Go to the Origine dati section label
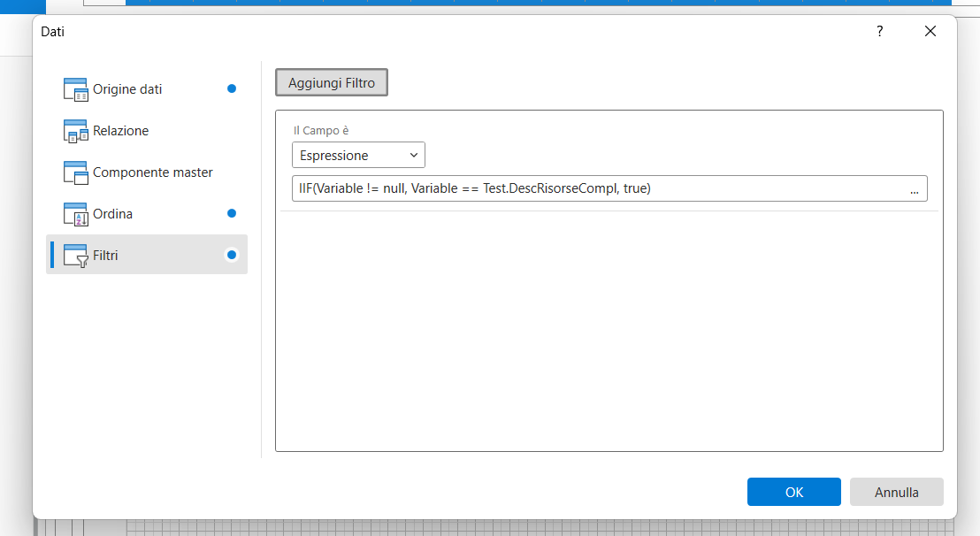The height and width of the screenshot is (536, 980). click(127, 89)
